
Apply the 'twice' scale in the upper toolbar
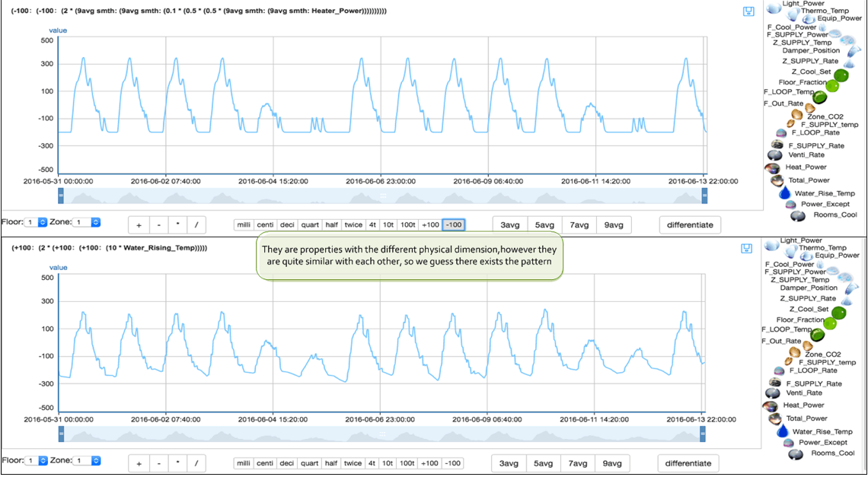coord(353,224)
